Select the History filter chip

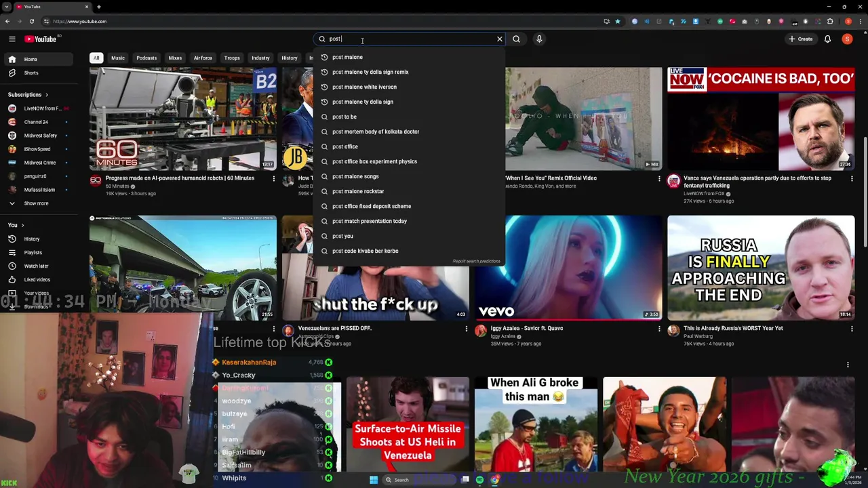pyautogui.click(x=290, y=58)
